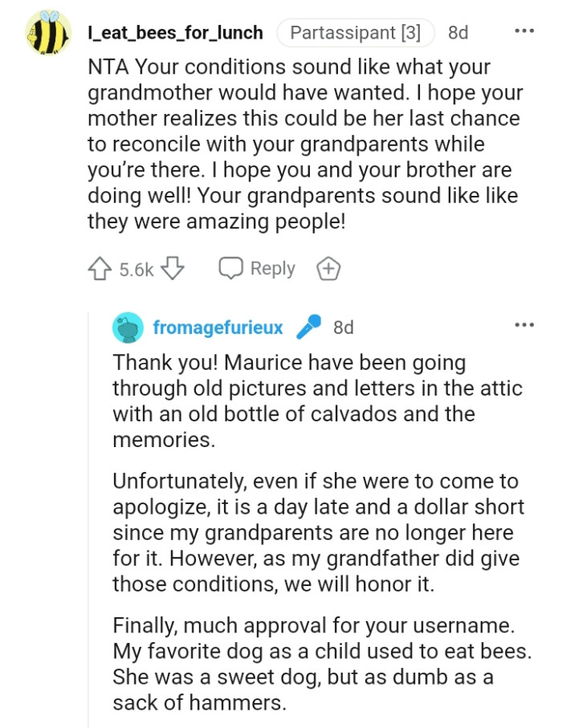The height and width of the screenshot is (728, 562).
Task: Click the speech bubble reply icon
Action: coord(231,268)
